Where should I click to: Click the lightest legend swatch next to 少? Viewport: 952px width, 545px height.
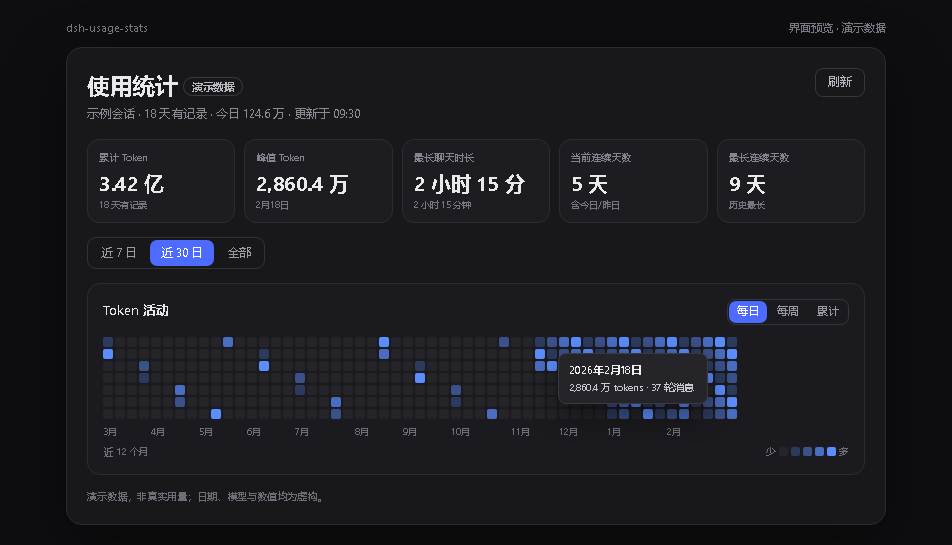(x=783, y=452)
